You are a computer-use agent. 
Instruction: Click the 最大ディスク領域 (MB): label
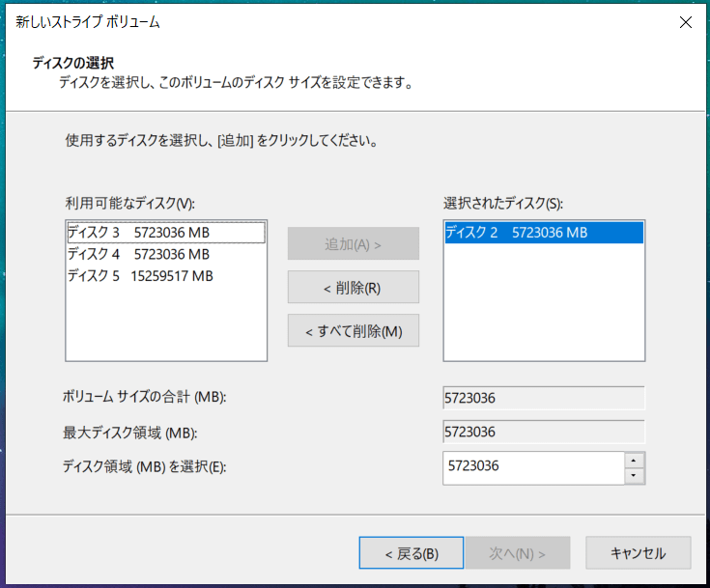(130, 433)
